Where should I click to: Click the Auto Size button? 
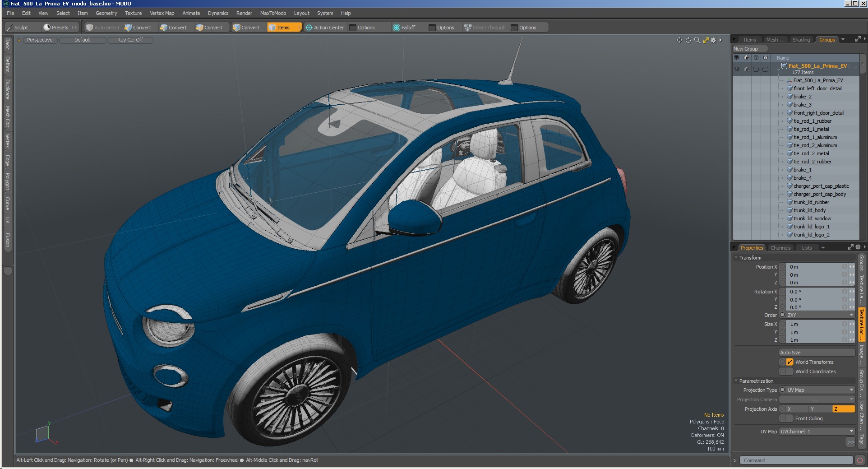(817, 353)
